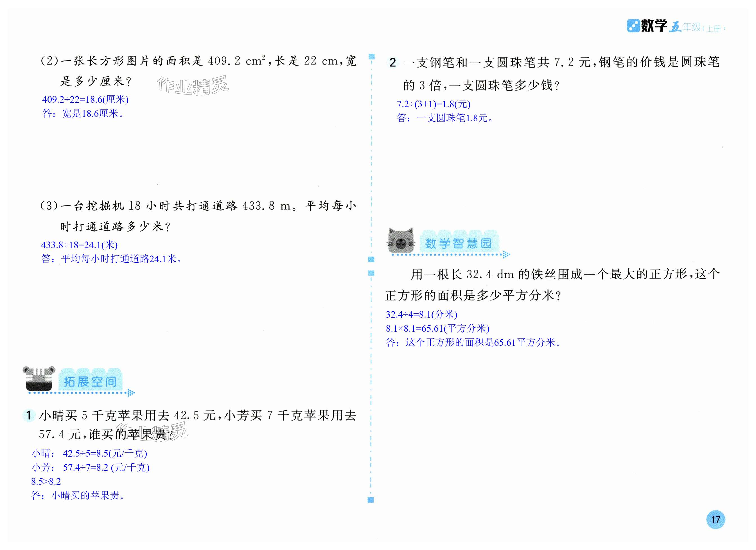Screen dimensions: 756x550
Task: Click the blue number 1 question badge
Action: click(29, 415)
